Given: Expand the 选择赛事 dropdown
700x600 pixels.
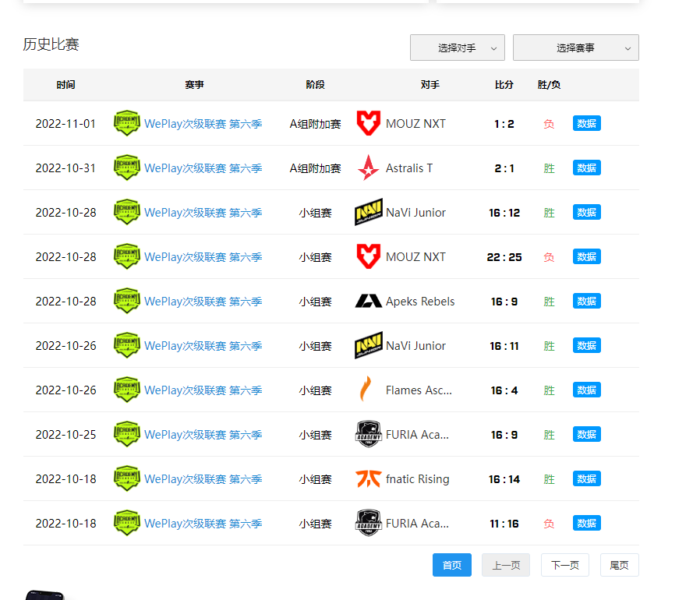Looking at the screenshot, I should pos(575,48).
